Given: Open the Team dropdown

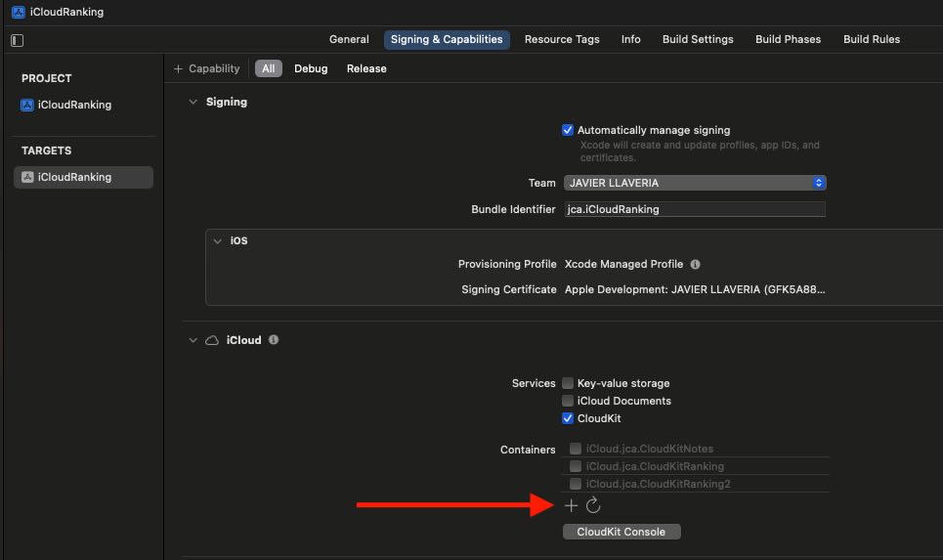Looking at the screenshot, I should (695, 183).
